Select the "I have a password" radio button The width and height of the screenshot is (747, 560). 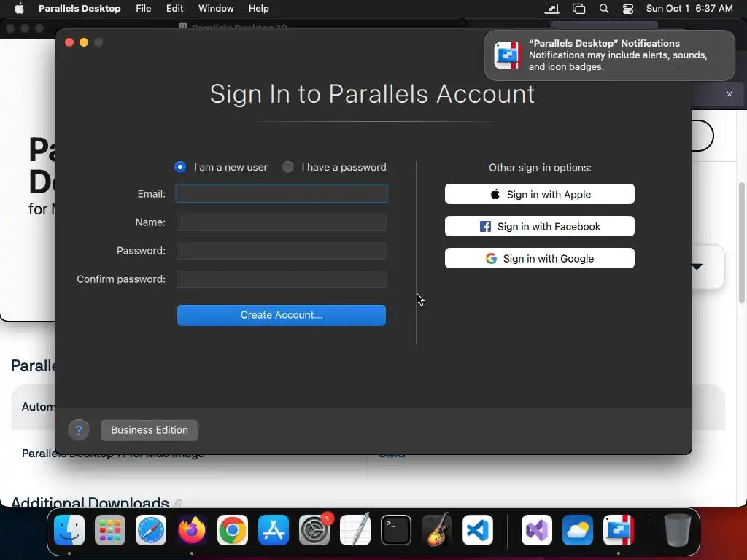tap(287, 167)
